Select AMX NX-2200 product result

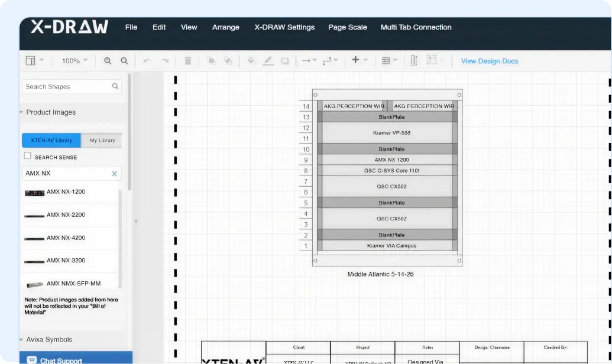(70, 214)
